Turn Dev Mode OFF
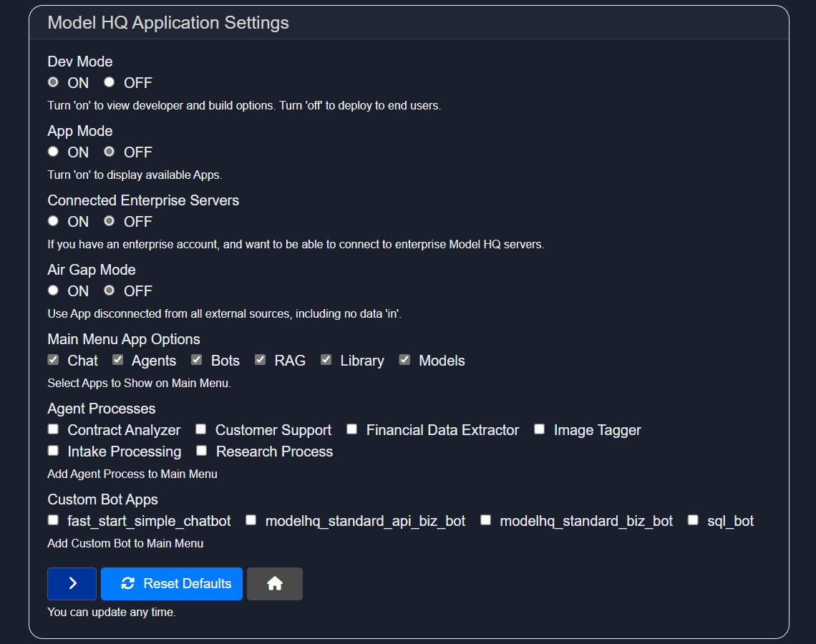 pos(110,82)
